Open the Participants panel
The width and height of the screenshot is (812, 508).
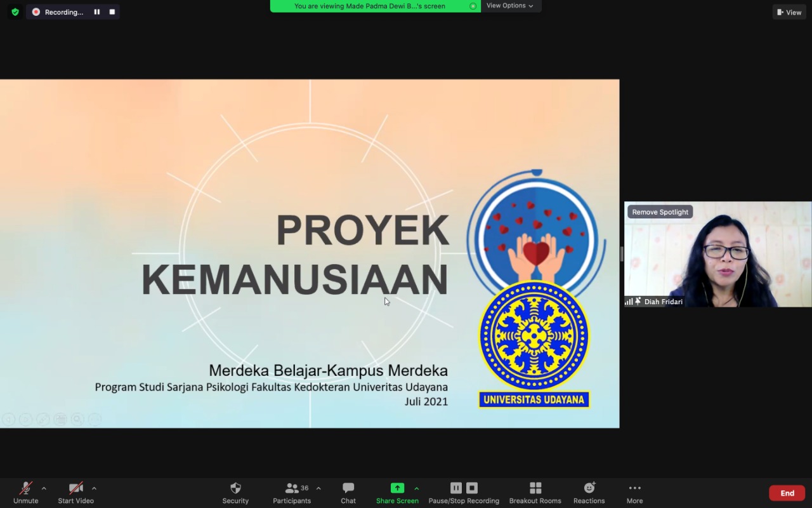(x=292, y=493)
